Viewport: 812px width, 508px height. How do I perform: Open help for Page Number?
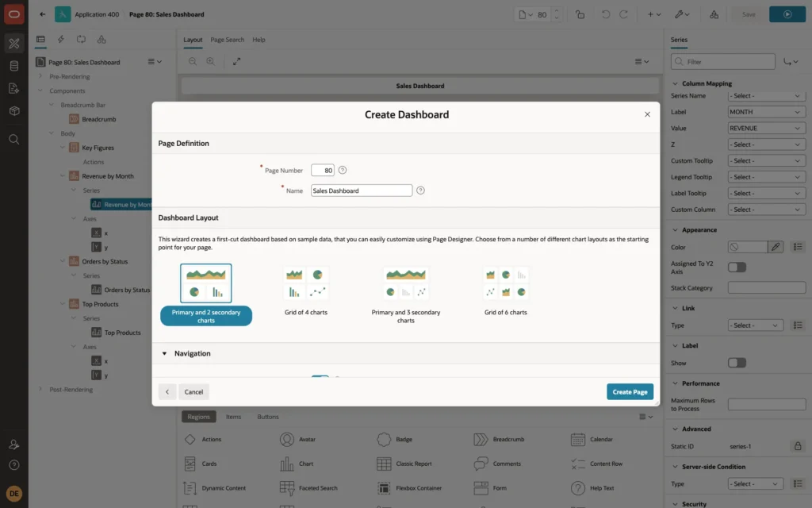(343, 170)
